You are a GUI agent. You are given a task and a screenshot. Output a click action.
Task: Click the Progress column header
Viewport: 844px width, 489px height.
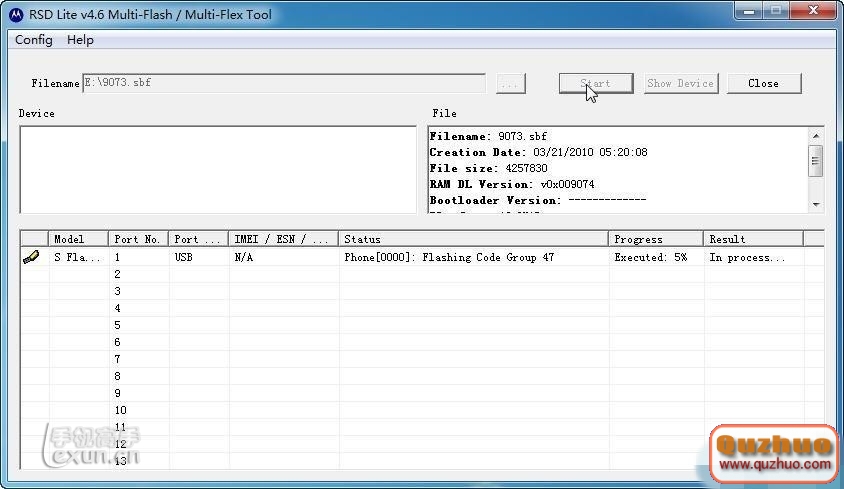tap(656, 239)
